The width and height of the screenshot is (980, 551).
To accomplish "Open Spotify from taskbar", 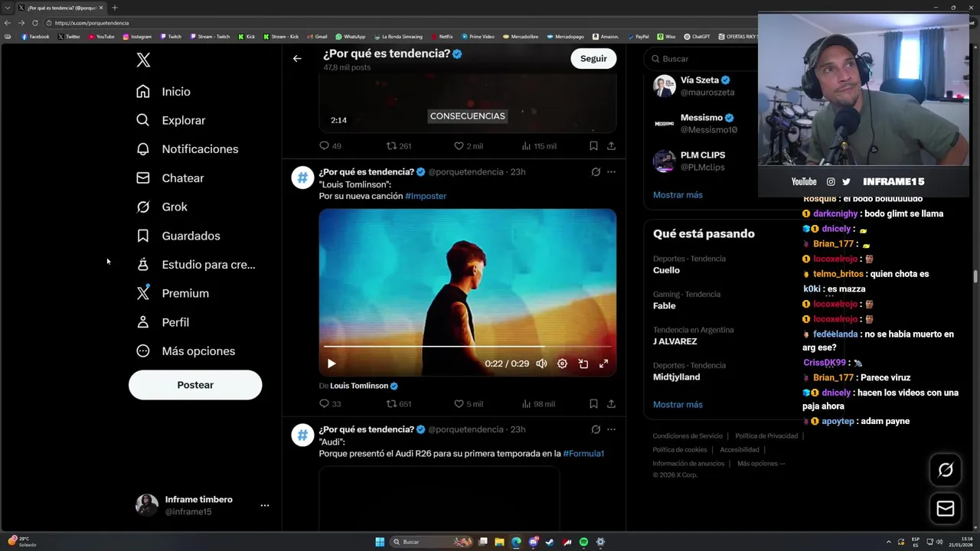I will [x=583, y=542].
